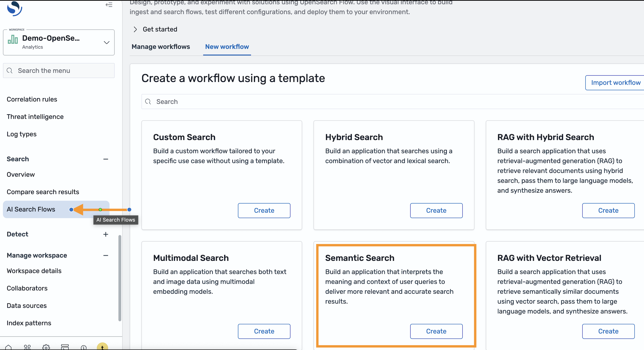Collapse the Search nav group
This screenshot has width=644, height=350.
[x=106, y=159]
